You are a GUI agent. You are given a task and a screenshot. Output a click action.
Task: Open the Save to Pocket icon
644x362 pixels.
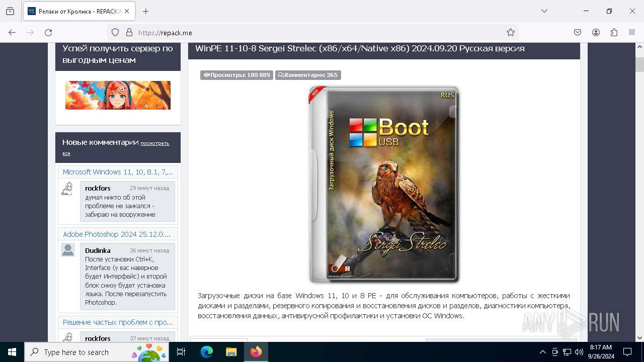(x=578, y=32)
